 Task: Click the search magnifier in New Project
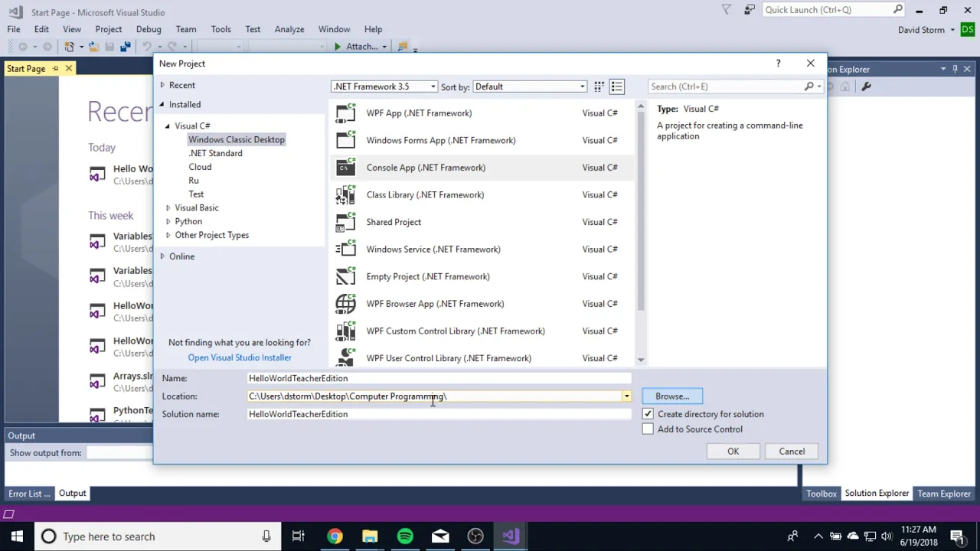click(x=808, y=86)
